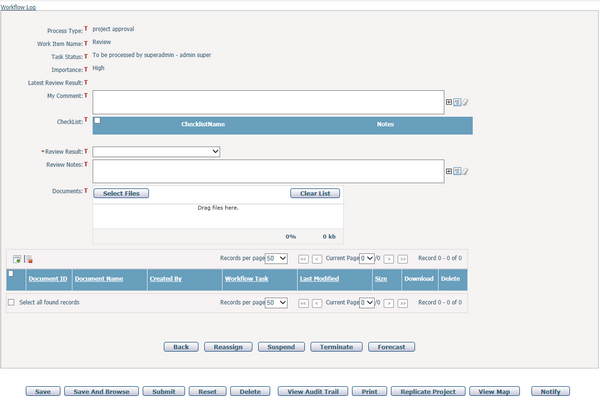Click the Forecast button
600x399 pixels.
point(391,347)
